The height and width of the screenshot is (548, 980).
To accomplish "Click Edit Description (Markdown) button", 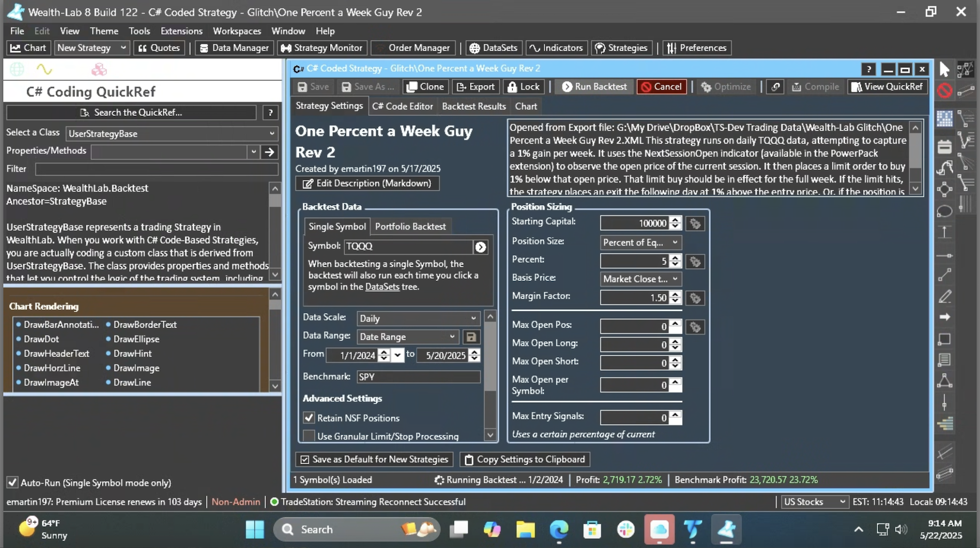I will point(367,183).
